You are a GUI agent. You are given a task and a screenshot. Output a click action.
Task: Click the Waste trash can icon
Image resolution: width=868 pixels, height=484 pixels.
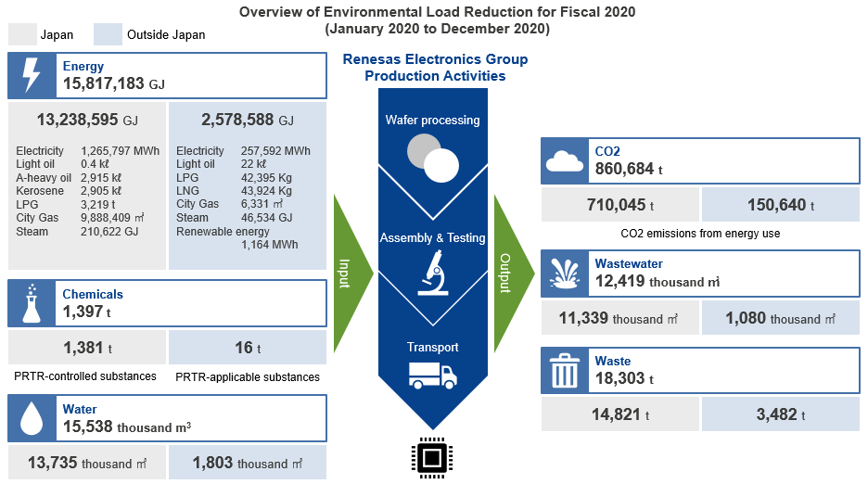click(564, 371)
